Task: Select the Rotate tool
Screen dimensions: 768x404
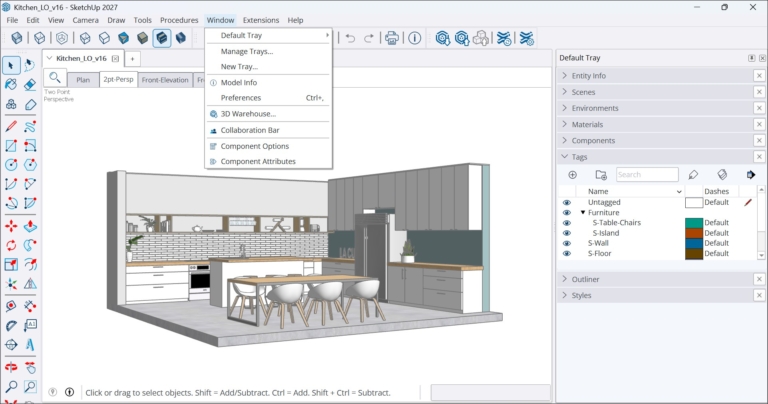Action: click(11, 245)
